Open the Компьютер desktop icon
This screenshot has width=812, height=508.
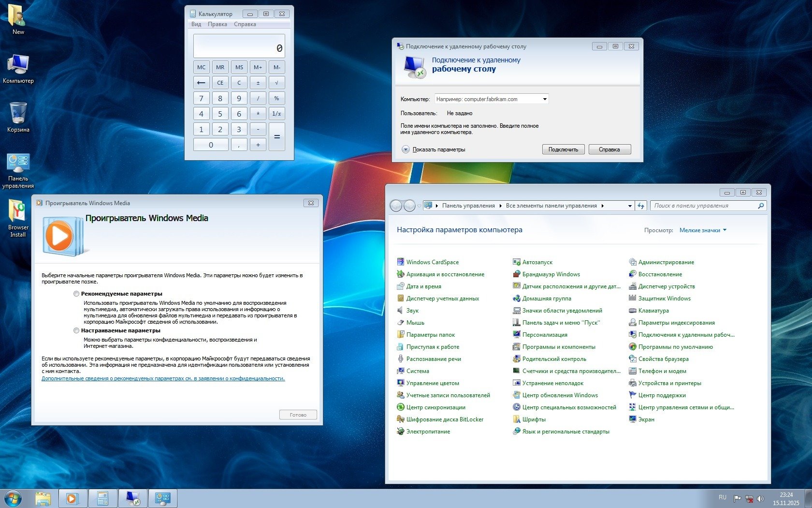coord(18,66)
